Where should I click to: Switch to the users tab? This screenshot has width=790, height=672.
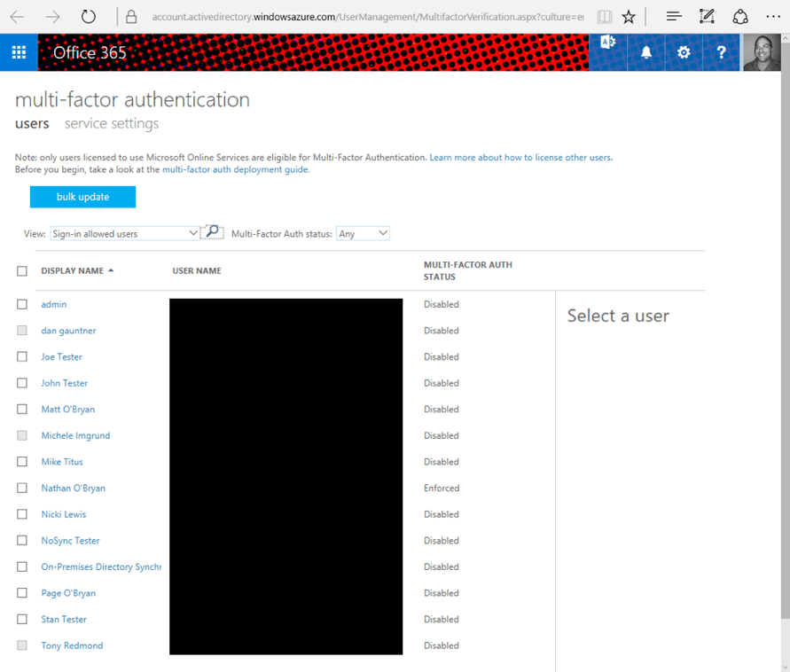(x=32, y=123)
